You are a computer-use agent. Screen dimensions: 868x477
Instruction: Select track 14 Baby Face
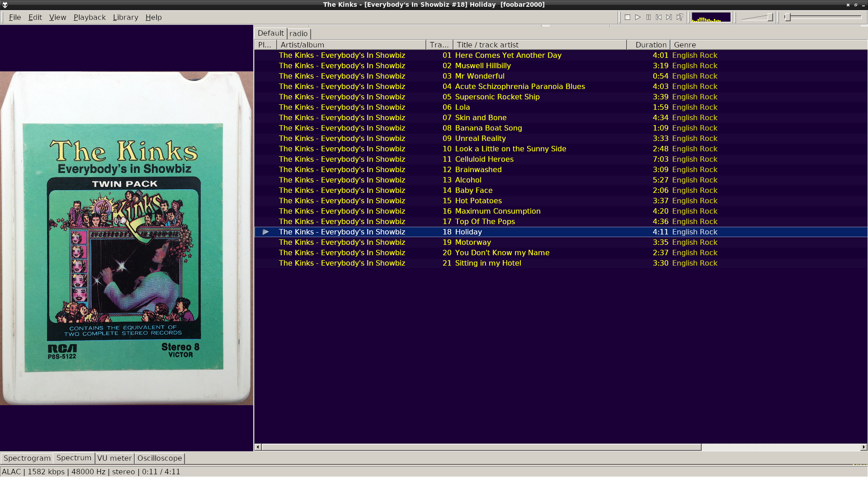pos(561,190)
